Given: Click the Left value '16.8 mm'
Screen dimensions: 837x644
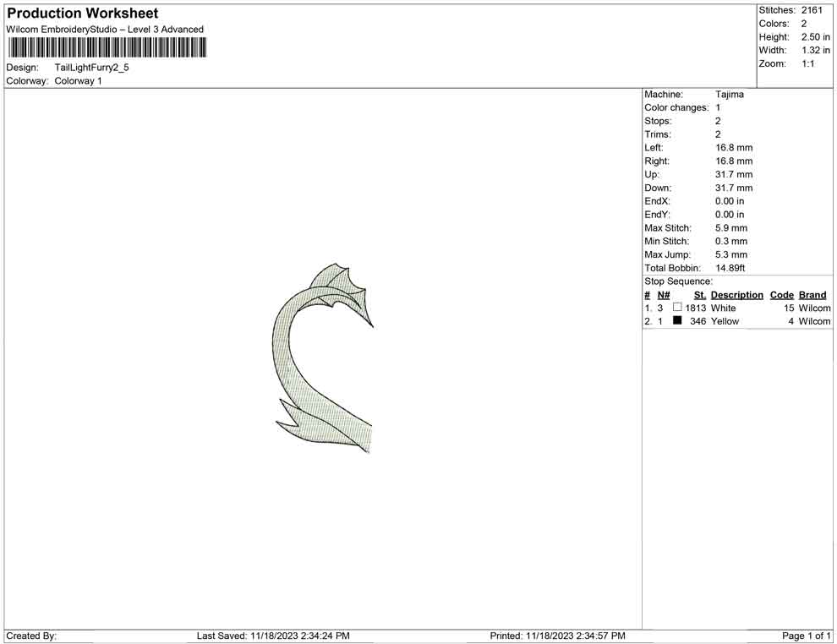Looking at the screenshot, I should [x=734, y=147].
